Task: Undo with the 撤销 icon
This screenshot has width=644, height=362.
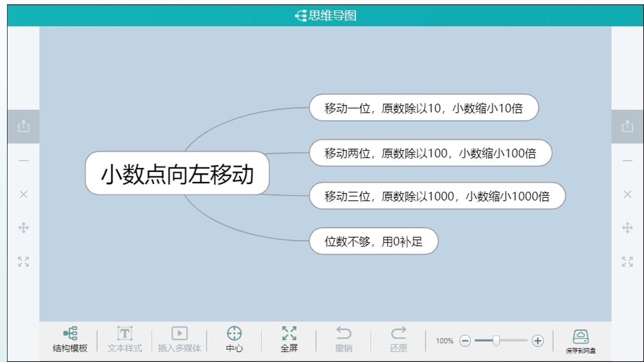Action: 343,339
